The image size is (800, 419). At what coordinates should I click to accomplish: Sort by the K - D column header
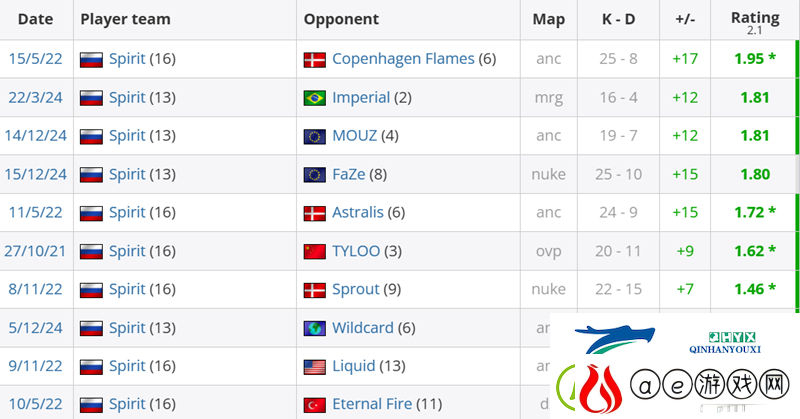tap(618, 19)
